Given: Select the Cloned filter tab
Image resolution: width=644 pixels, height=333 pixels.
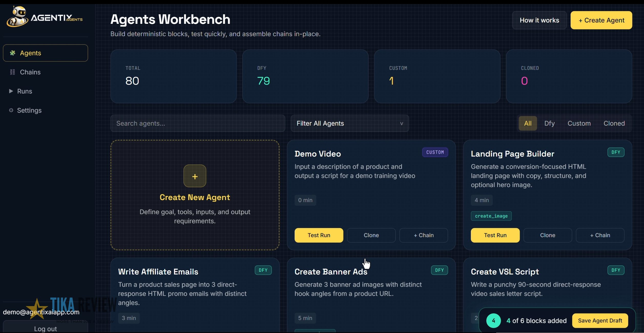Looking at the screenshot, I should (x=614, y=123).
